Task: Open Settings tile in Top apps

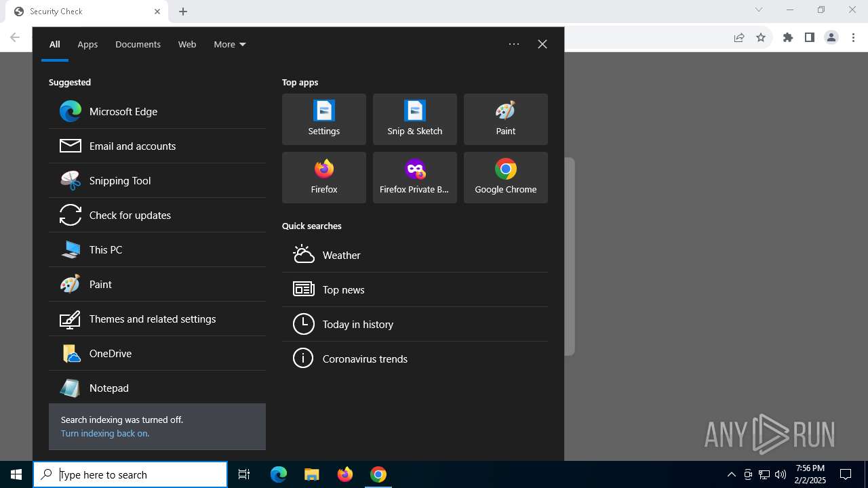Action: (324, 119)
